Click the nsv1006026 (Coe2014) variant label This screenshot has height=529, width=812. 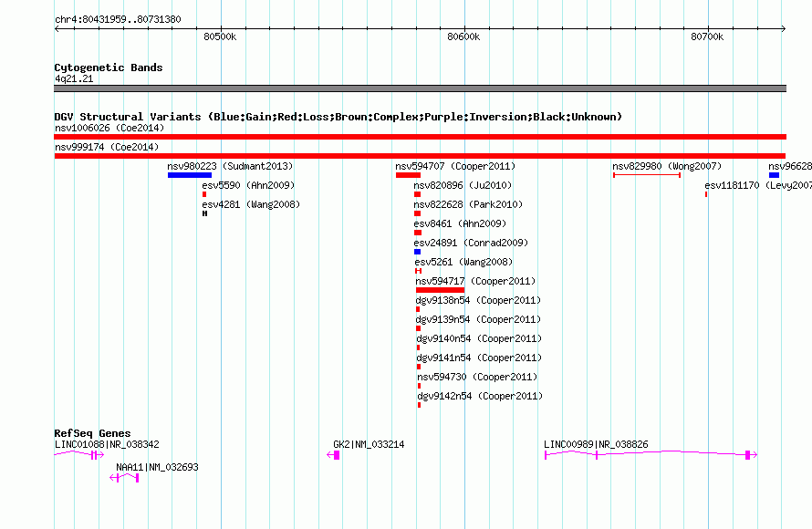109,128
